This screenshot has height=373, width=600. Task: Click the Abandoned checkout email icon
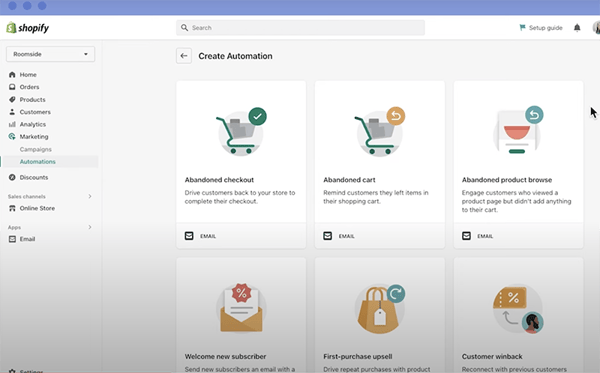pyautogui.click(x=189, y=236)
